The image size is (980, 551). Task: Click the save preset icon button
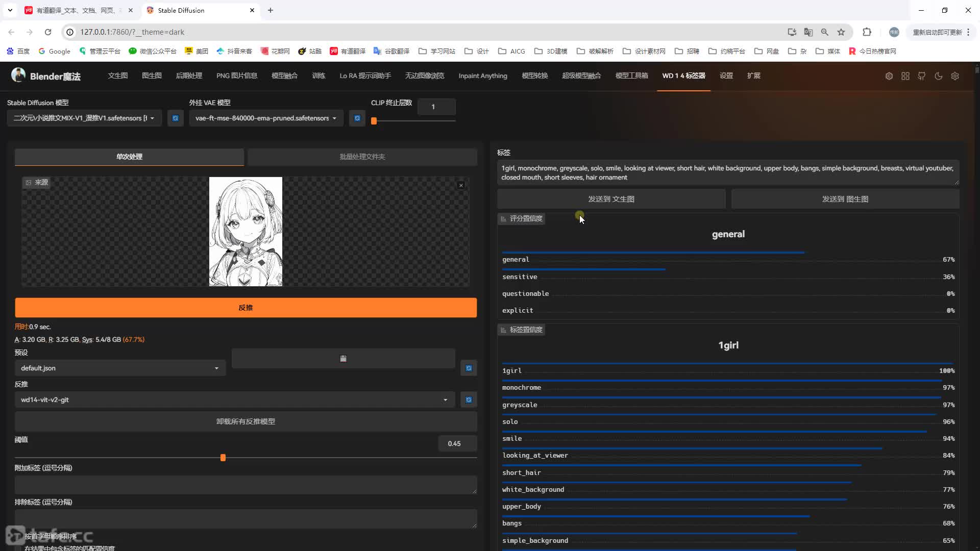tap(343, 359)
